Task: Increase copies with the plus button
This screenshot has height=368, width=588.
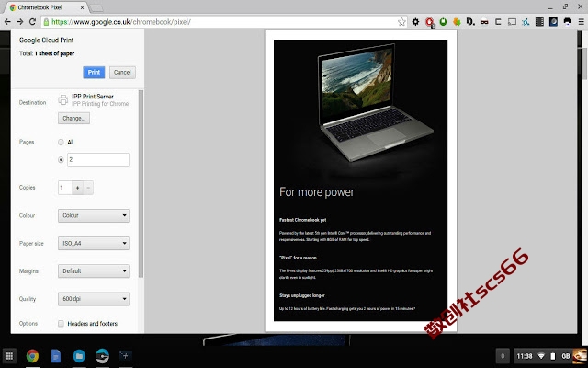Action: point(77,188)
